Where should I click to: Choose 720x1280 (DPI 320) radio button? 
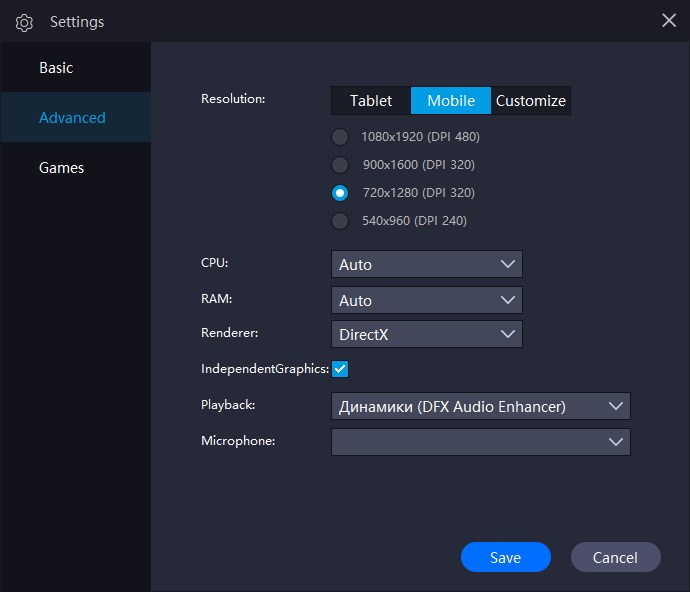point(341,193)
